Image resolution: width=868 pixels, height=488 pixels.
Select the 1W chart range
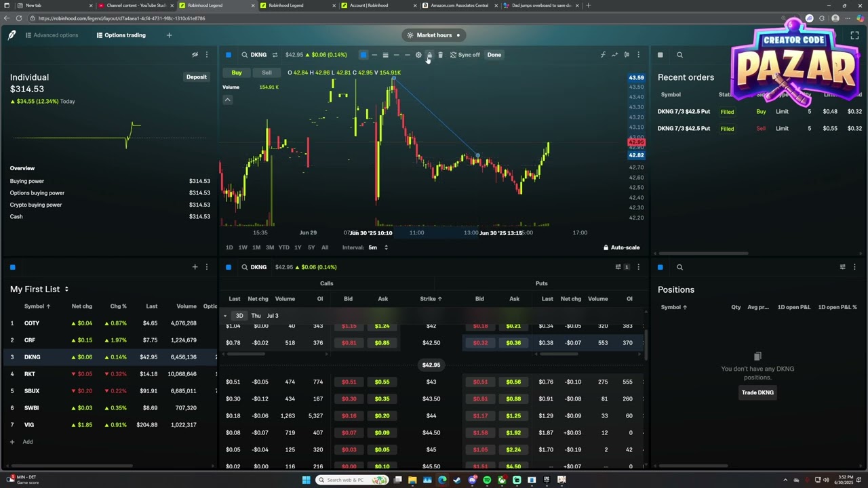(x=243, y=247)
